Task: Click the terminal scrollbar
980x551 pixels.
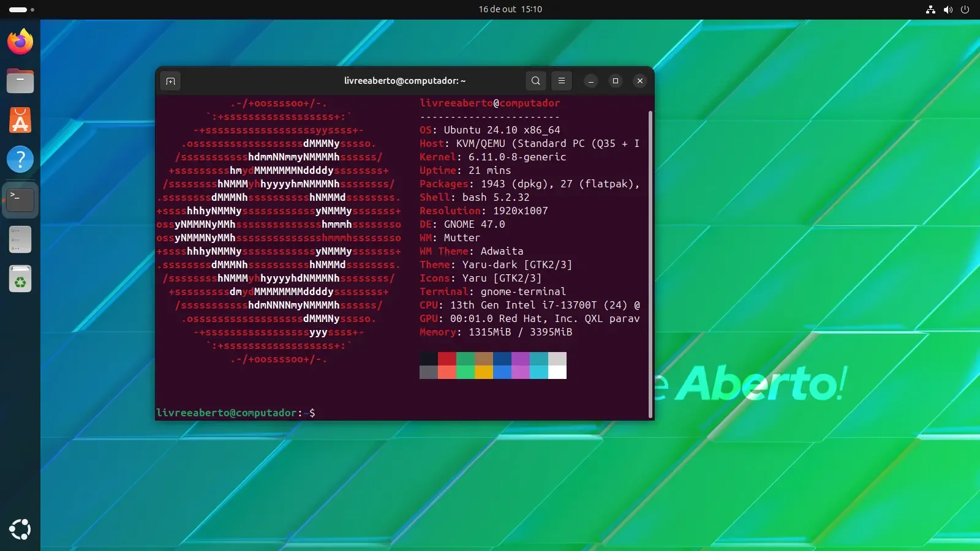Action: pos(650,264)
